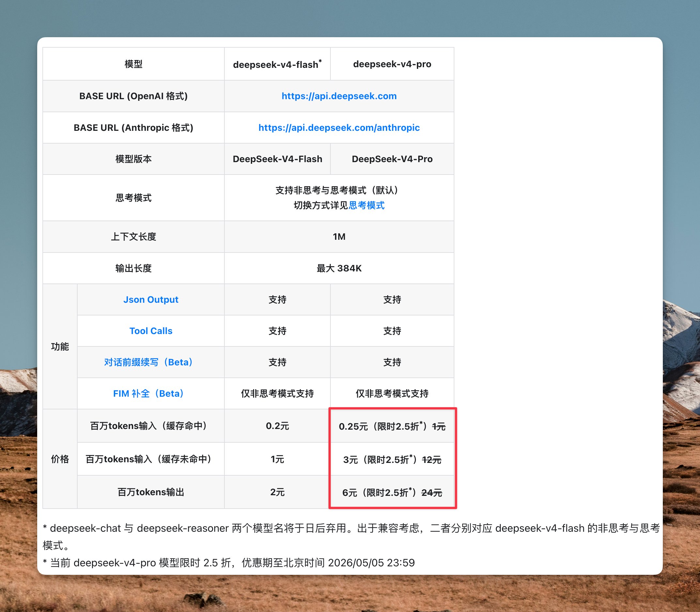
Task: Click the 功能 row group label
Action: point(60,347)
